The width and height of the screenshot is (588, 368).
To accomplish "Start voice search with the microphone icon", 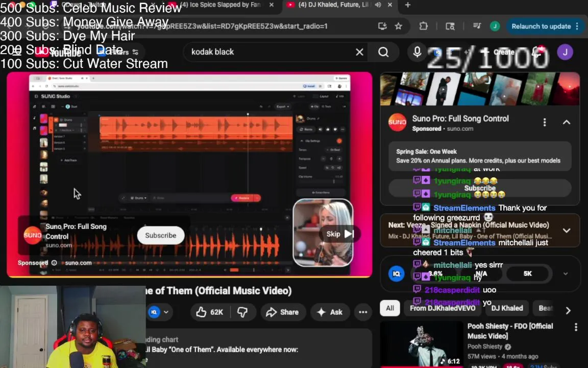I will [417, 52].
